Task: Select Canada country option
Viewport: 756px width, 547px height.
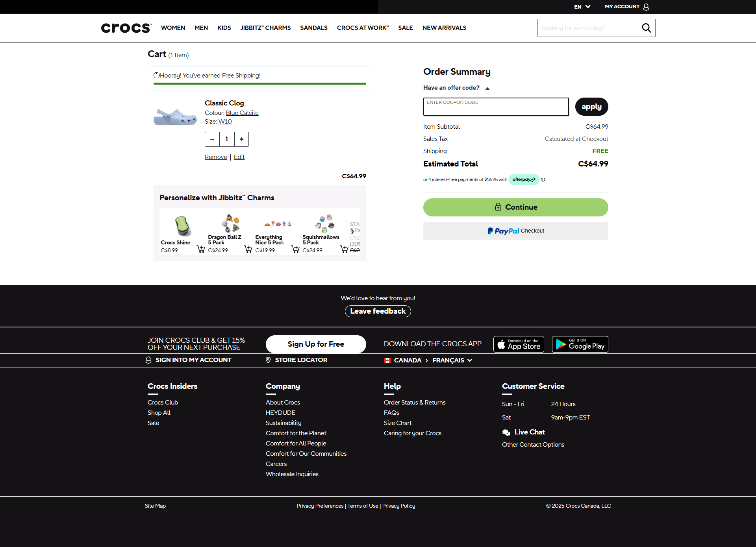Action: (x=403, y=360)
